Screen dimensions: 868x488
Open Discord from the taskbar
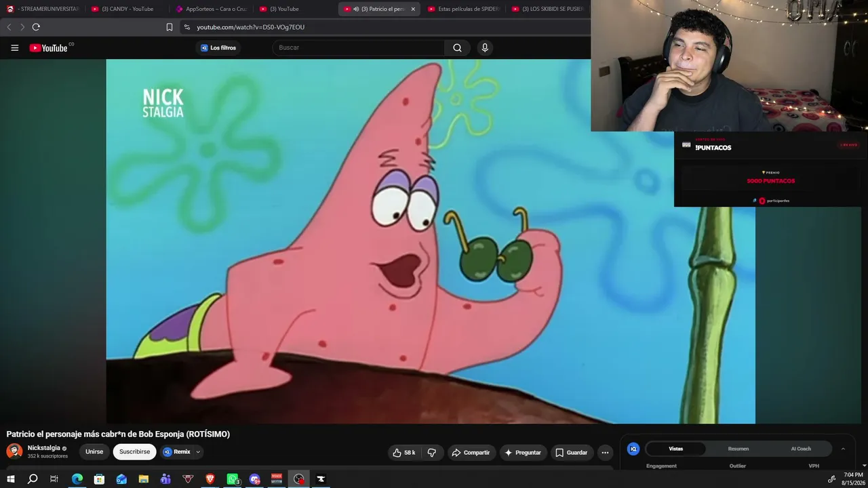tap(254, 479)
